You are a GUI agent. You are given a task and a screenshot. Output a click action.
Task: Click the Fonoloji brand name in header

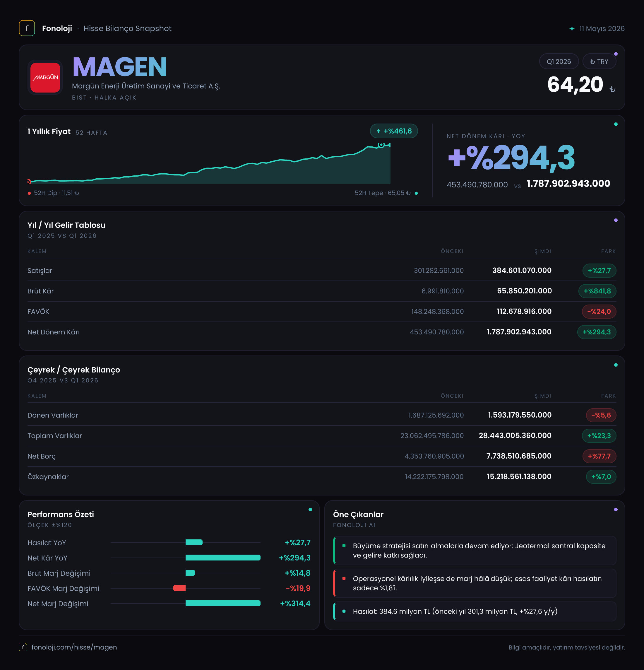[57, 28]
